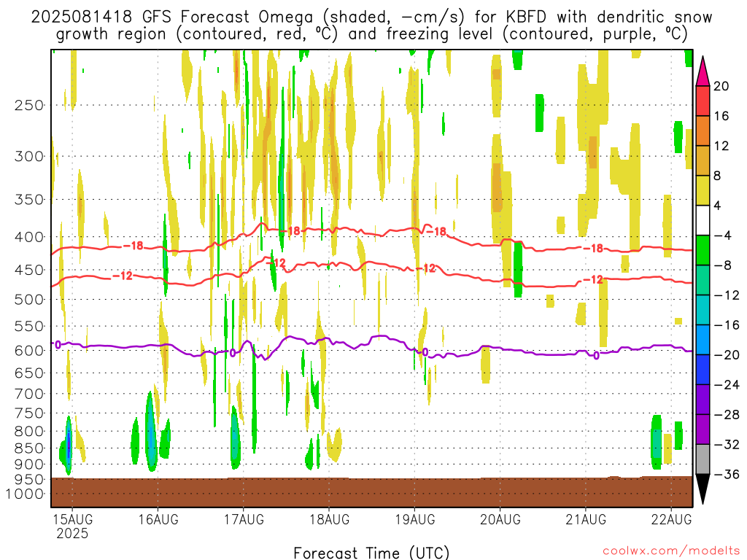This screenshot has height=560, width=747.
Task: Click the red 16 to 20 colorbar segment
Action: 703,101
